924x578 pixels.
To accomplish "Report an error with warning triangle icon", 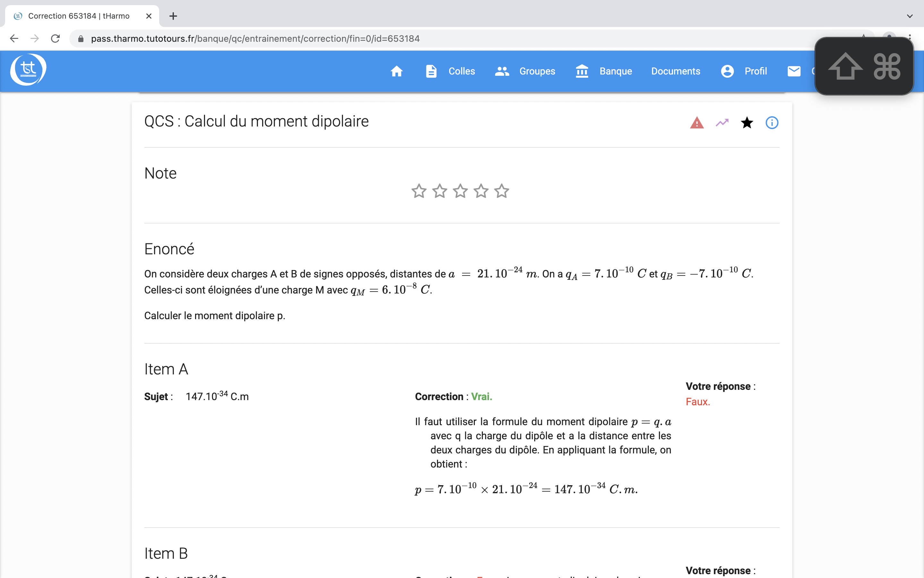I will click(697, 123).
